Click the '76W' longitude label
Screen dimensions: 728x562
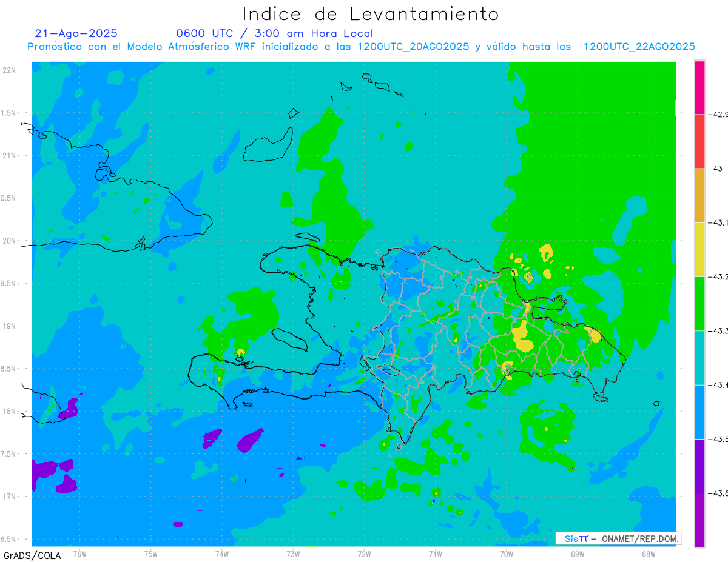point(79,553)
